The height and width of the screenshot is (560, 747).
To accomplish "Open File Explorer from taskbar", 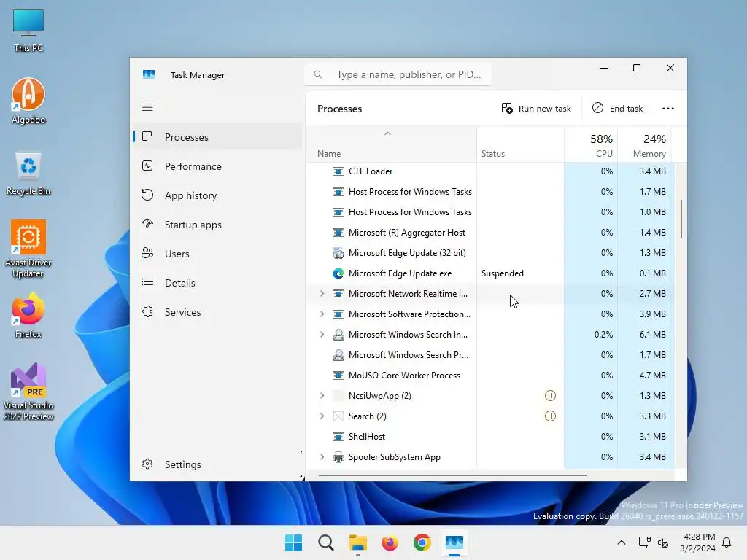I will tap(357, 542).
